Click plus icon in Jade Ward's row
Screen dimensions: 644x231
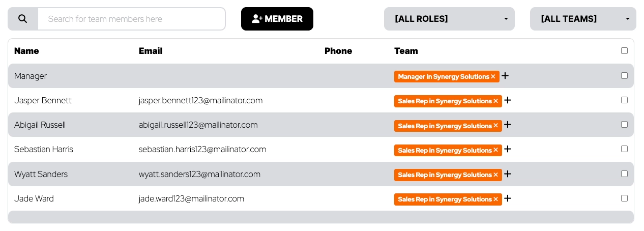[x=508, y=198]
